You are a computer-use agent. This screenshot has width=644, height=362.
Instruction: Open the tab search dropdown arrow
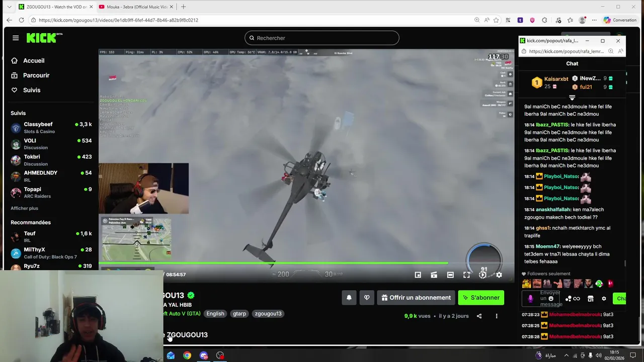click(9, 7)
